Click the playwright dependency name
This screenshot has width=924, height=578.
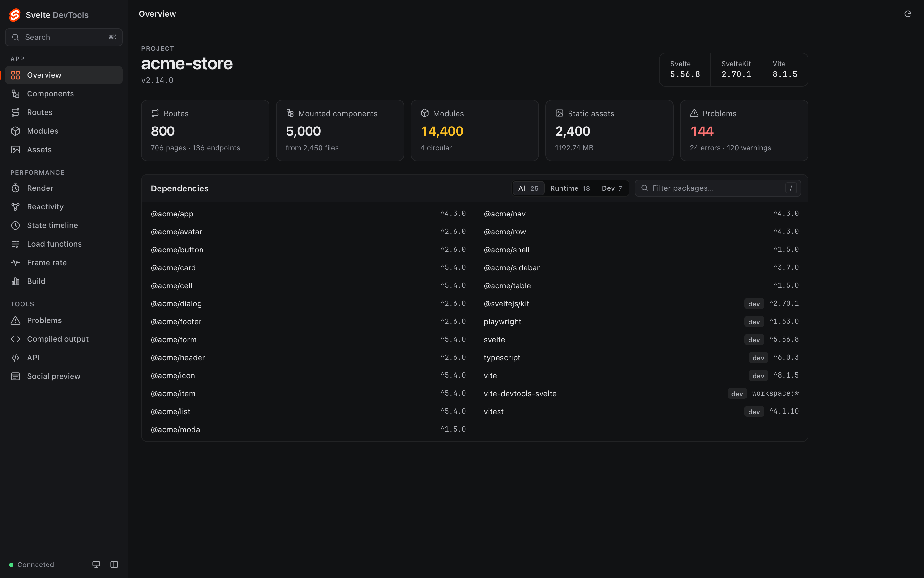502,321
